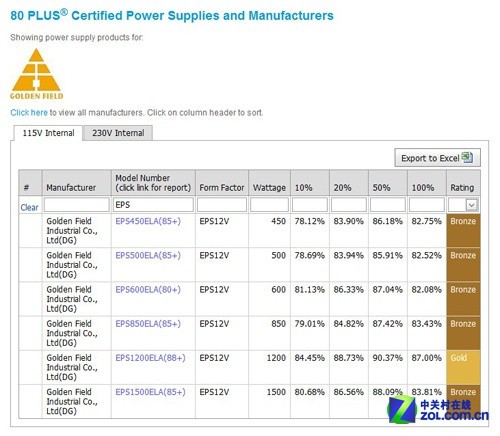Switch to the 115V Internal tab

click(48, 133)
